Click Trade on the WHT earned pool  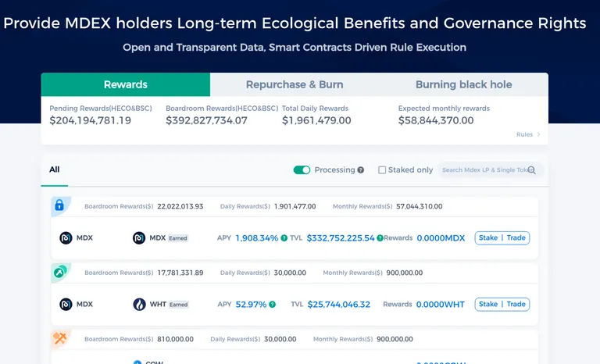[516, 305]
